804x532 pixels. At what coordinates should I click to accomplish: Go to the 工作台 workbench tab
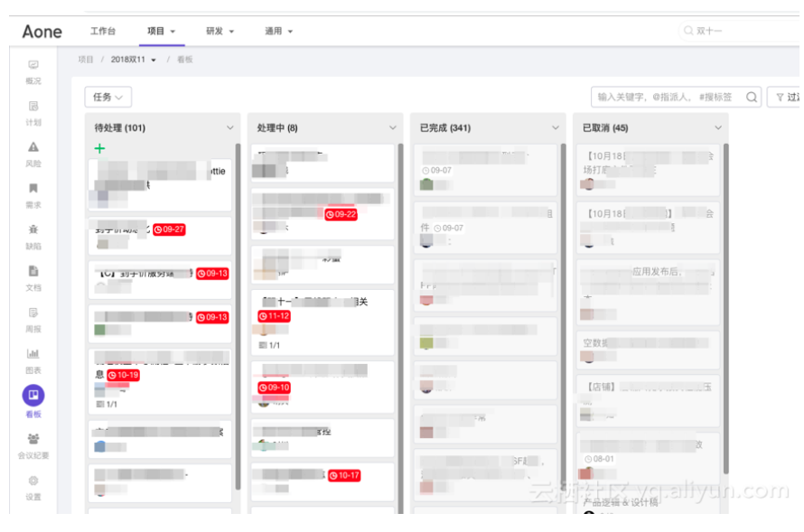pos(103,32)
